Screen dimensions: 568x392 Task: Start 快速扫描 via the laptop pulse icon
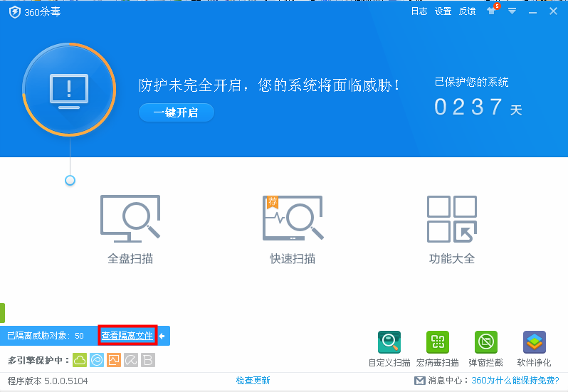pyautogui.click(x=293, y=218)
